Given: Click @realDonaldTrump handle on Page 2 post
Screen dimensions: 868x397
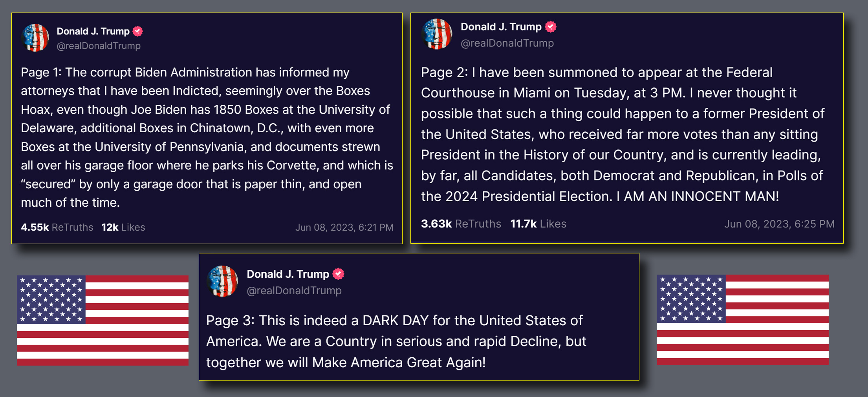Looking at the screenshot, I should (x=507, y=43).
